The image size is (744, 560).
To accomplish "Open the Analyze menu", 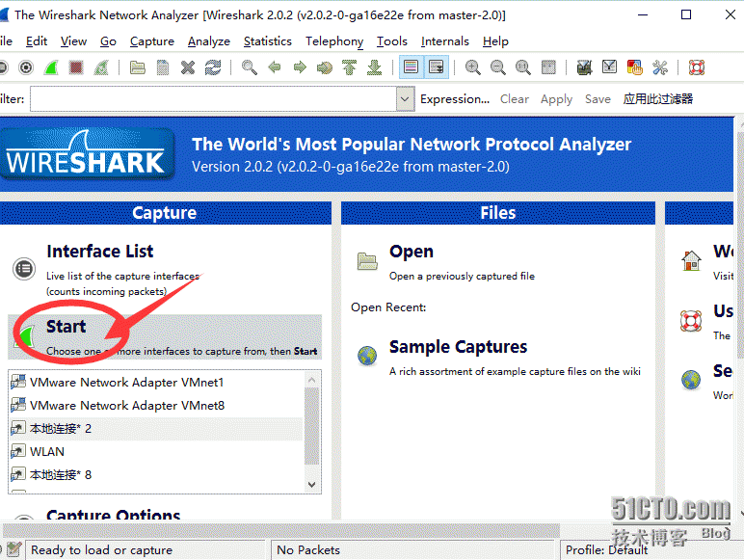I will tap(209, 41).
